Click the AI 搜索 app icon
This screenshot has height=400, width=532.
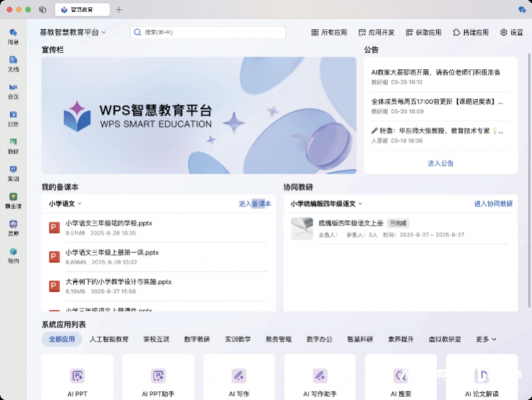click(x=401, y=375)
